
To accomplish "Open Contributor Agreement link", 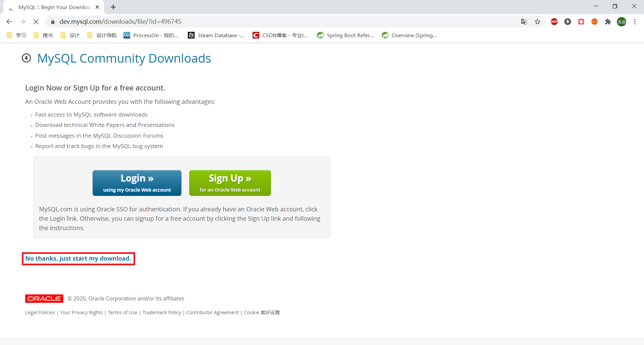I will pyautogui.click(x=213, y=313).
